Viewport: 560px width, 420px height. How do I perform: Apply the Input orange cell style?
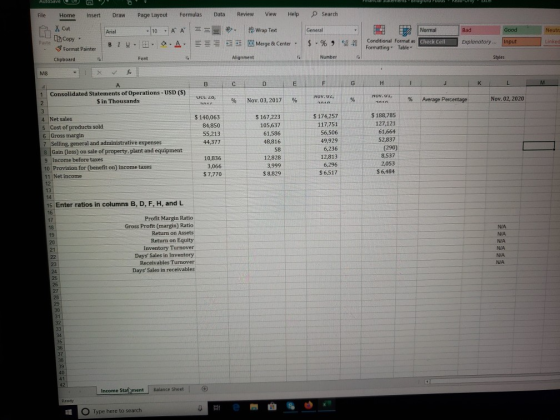[x=522, y=42]
